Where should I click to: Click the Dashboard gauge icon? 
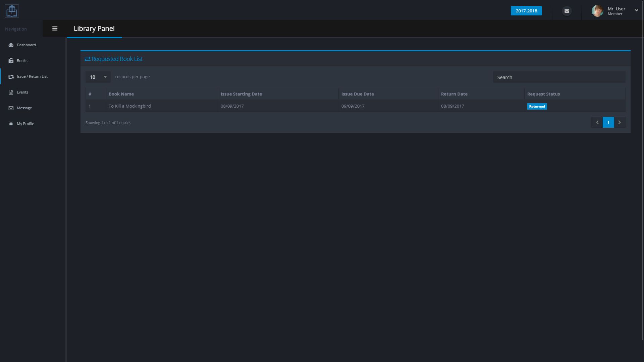pos(11,45)
